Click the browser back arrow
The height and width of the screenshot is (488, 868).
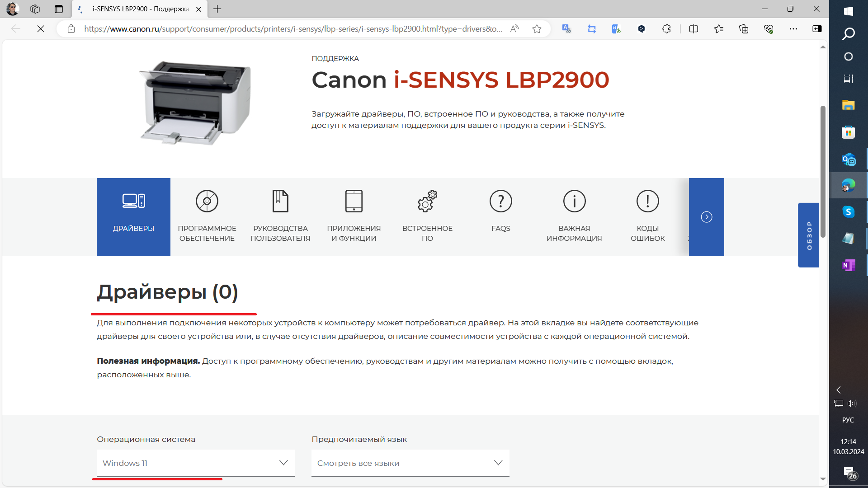pos(16,29)
